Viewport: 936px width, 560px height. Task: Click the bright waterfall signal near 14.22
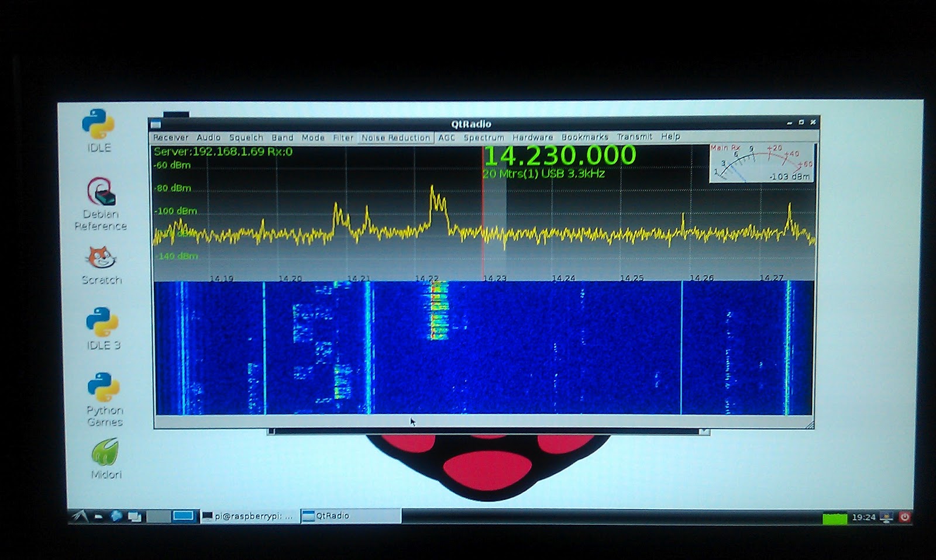point(439,310)
